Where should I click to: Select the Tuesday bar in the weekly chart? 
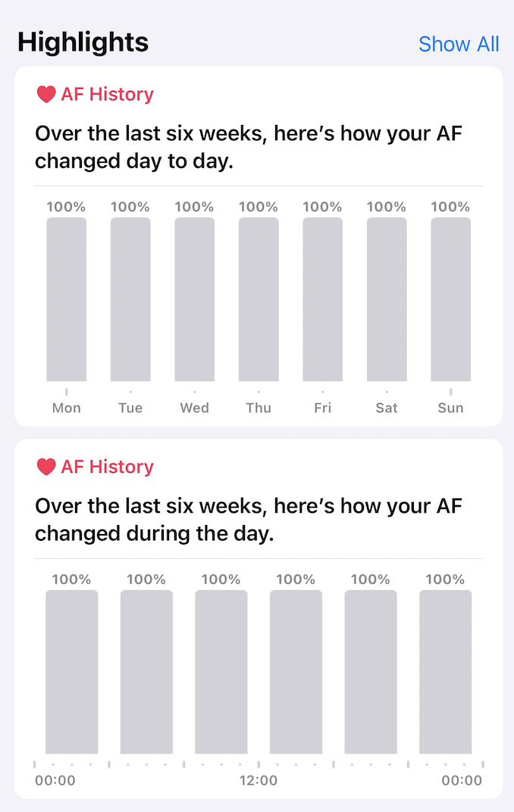pyautogui.click(x=130, y=299)
